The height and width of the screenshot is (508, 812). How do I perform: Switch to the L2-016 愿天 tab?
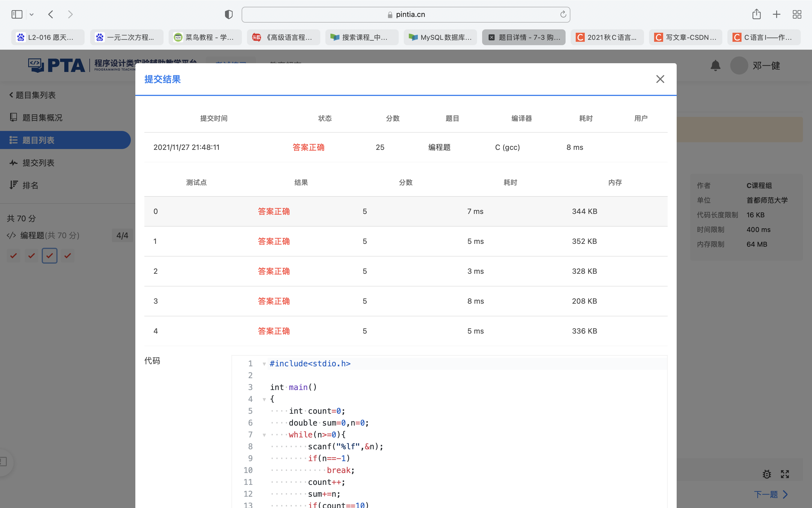pyautogui.click(x=48, y=37)
